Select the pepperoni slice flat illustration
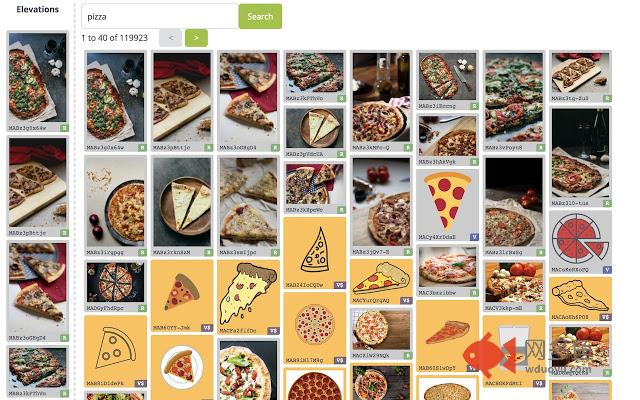The width and height of the screenshot is (640, 400). click(447, 205)
